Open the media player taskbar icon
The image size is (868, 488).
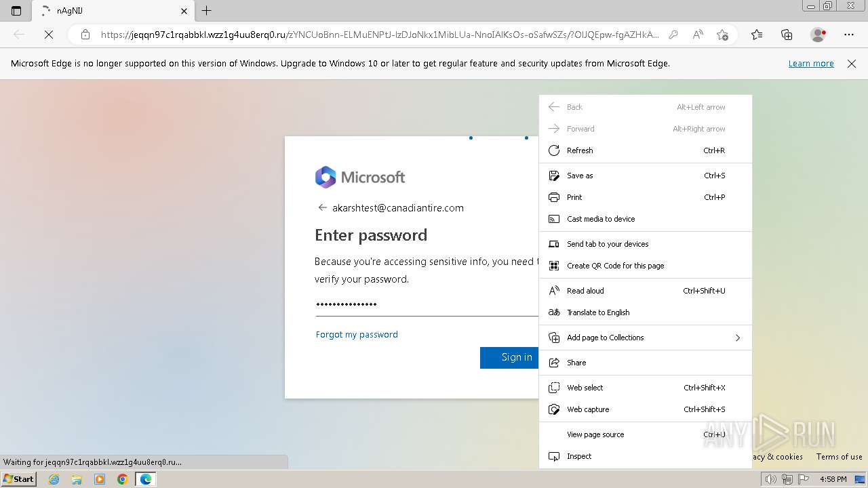click(100, 479)
